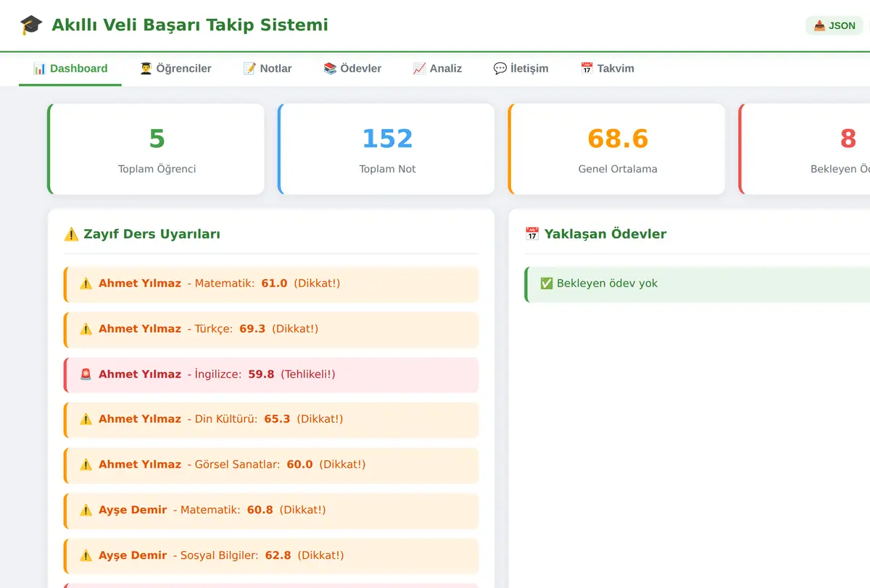Open the Ödevler tab
The width and height of the screenshot is (870, 588).
[x=352, y=69]
